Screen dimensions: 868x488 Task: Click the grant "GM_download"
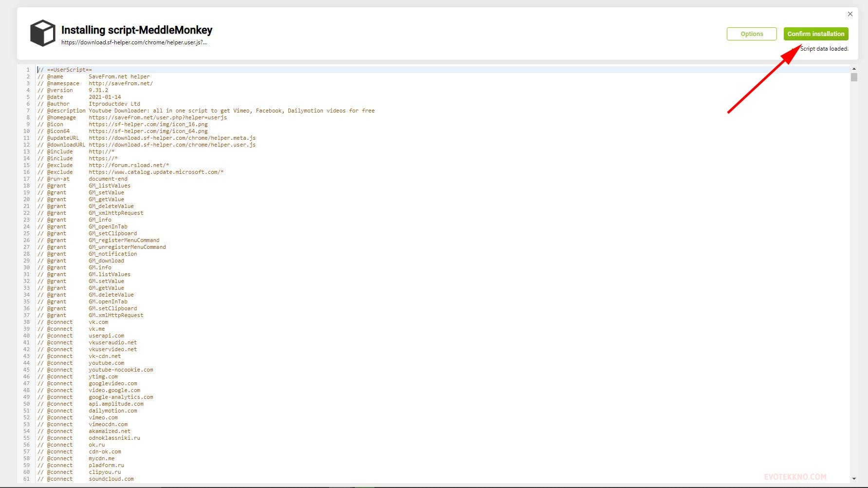[x=106, y=261]
